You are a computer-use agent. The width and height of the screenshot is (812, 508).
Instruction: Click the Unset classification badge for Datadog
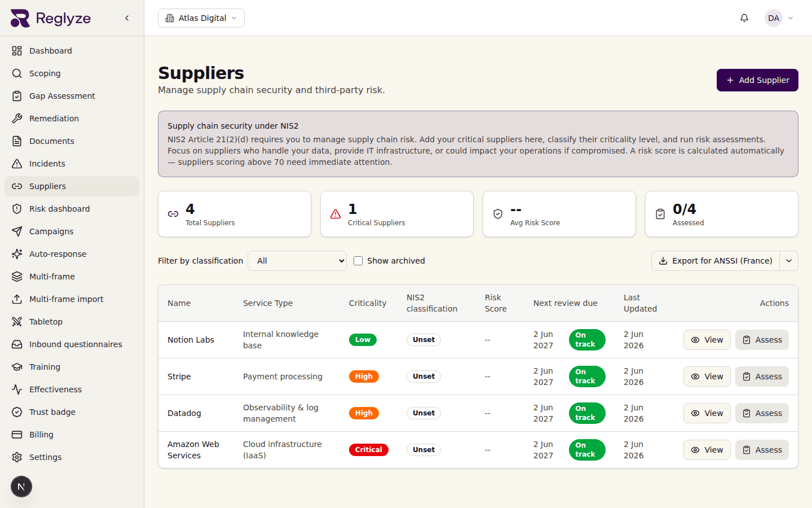[423, 413]
